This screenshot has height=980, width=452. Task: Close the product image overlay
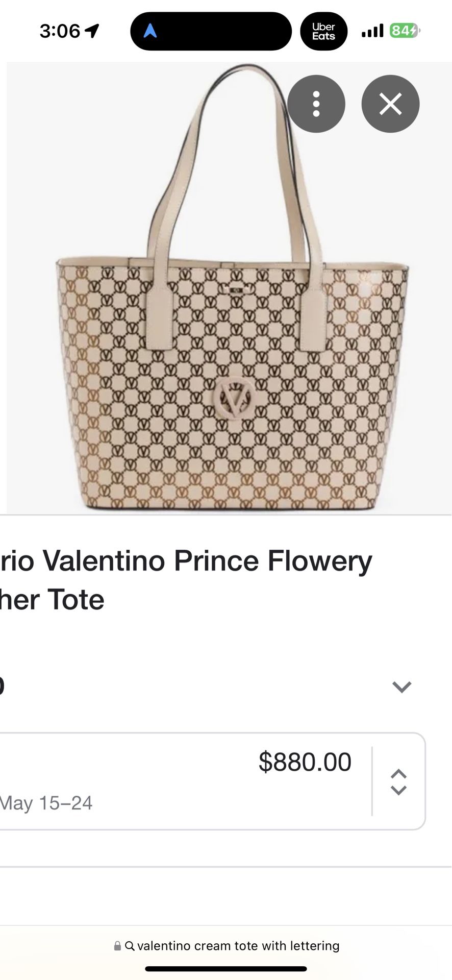390,104
